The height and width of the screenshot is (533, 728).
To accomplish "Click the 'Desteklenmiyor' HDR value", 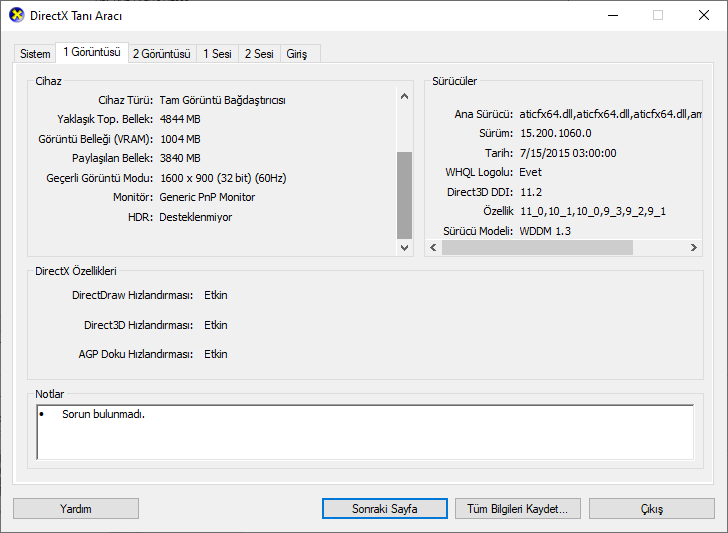I will pos(195,217).
